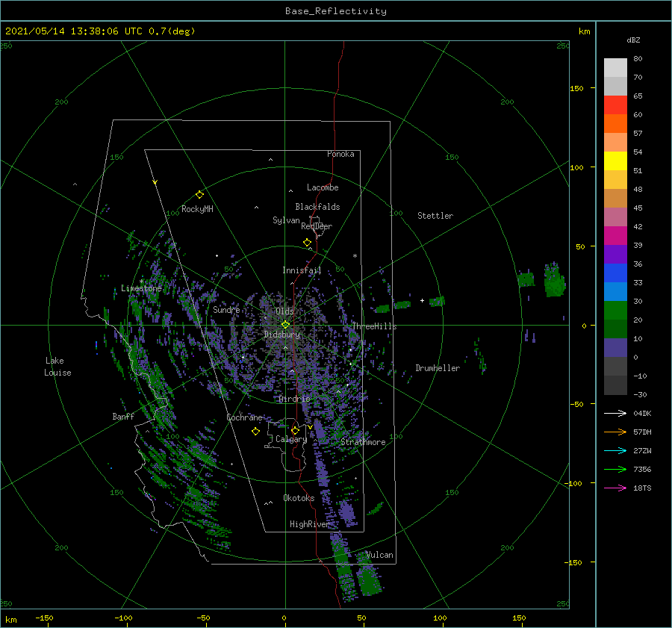672x628 pixels.
Task: Pick the 60–65 dBZ red swatch
Action: click(615, 105)
